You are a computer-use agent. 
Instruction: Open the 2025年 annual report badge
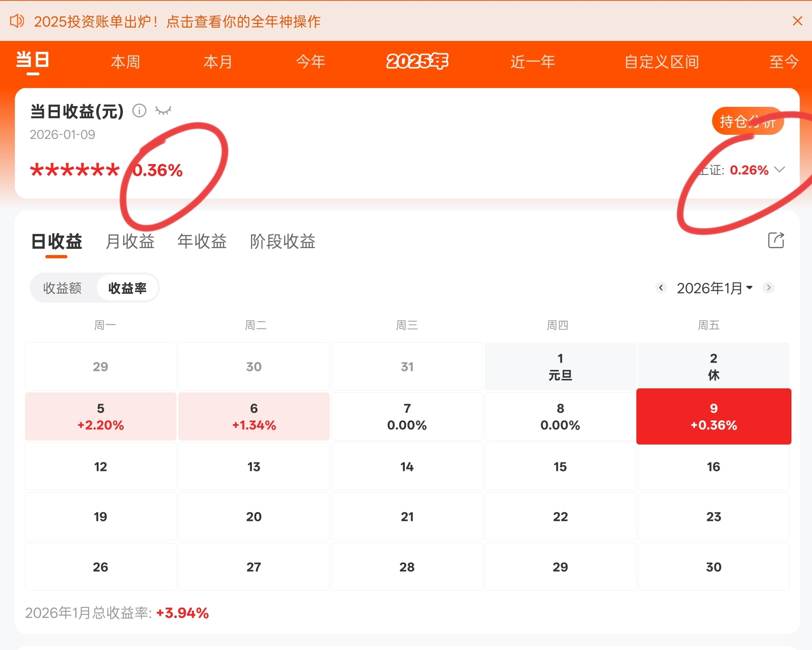click(x=417, y=61)
